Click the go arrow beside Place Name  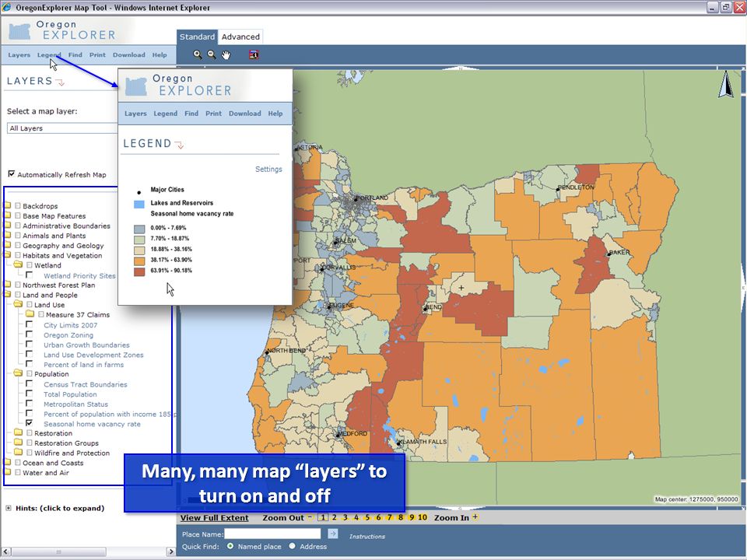[333, 534]
